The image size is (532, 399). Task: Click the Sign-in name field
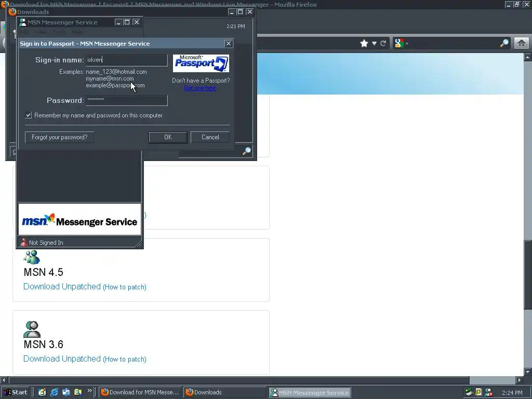(127, 60)
